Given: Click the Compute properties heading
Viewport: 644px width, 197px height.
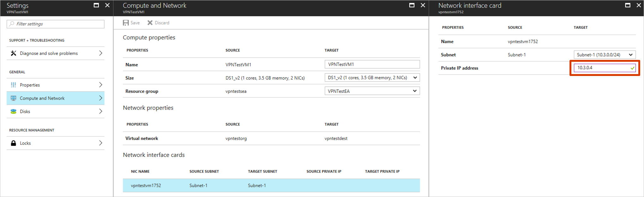Looking at the screenshot, I should 149,38.
